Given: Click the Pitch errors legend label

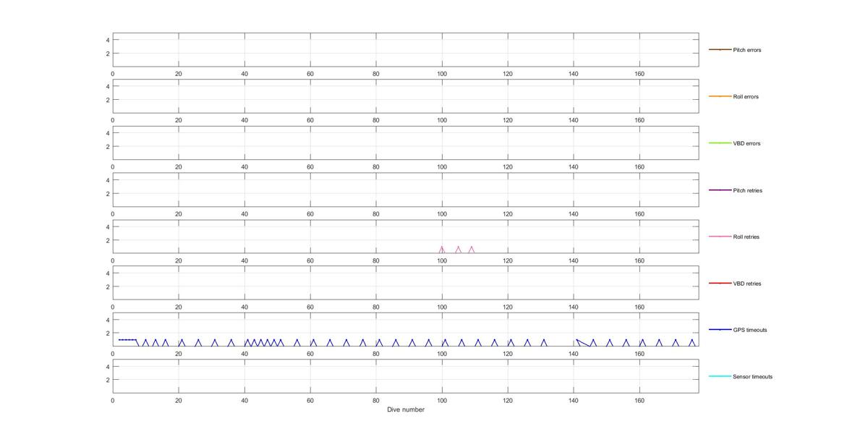Looking at the screenshot, I should 747,50.
